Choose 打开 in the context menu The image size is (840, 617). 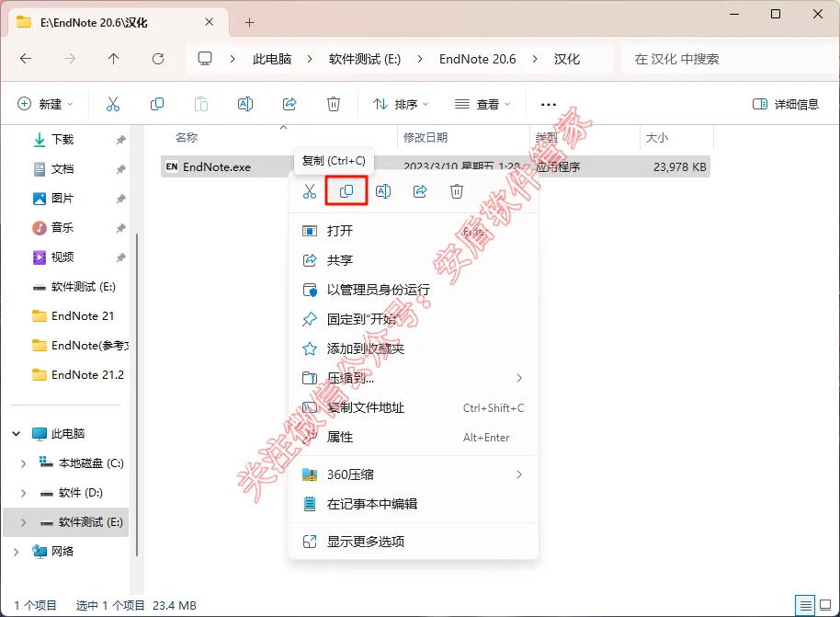413,231
